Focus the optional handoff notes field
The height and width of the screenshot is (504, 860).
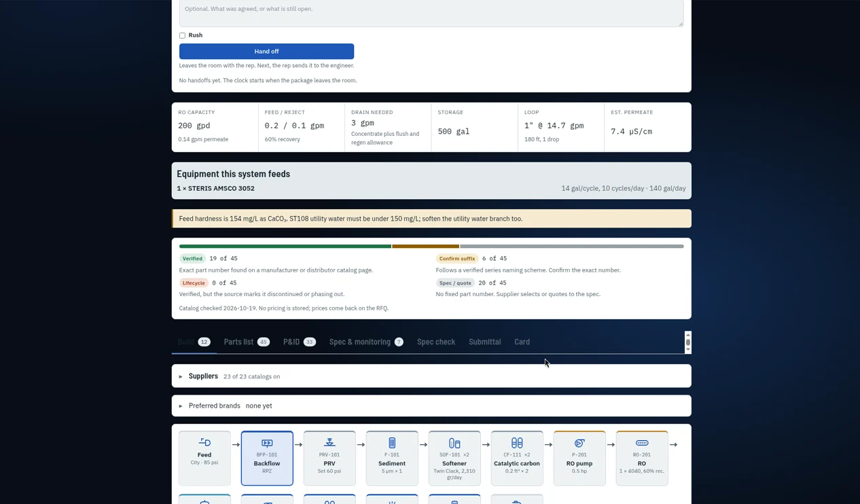pyautogui.click(x=431, y=12)
